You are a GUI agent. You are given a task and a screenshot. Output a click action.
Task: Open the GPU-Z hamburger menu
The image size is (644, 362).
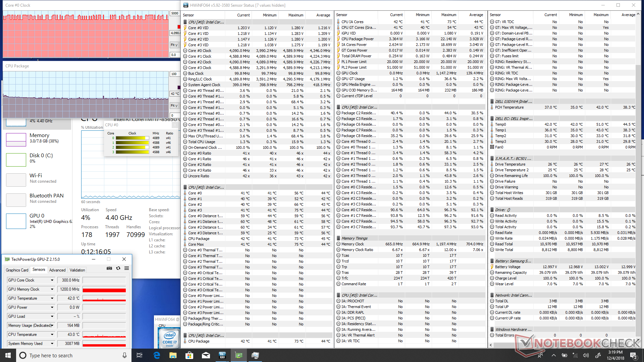(126, 268)
